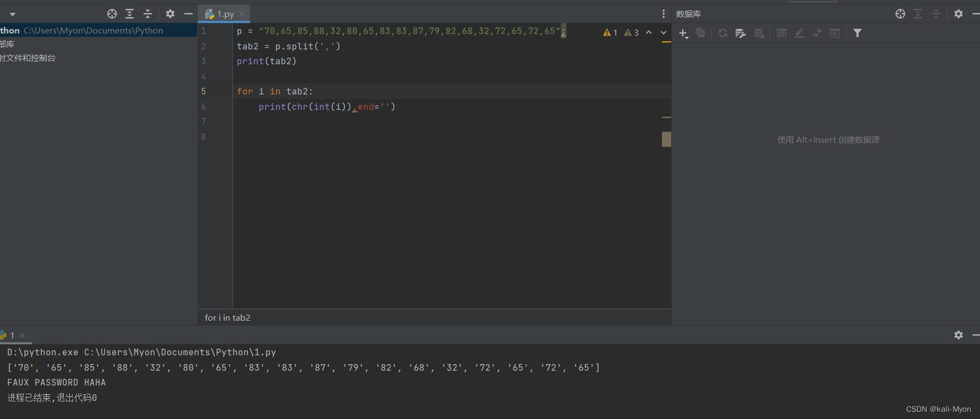Select project root C:\Users\Myon\Documents\Python

click(98, 30)
